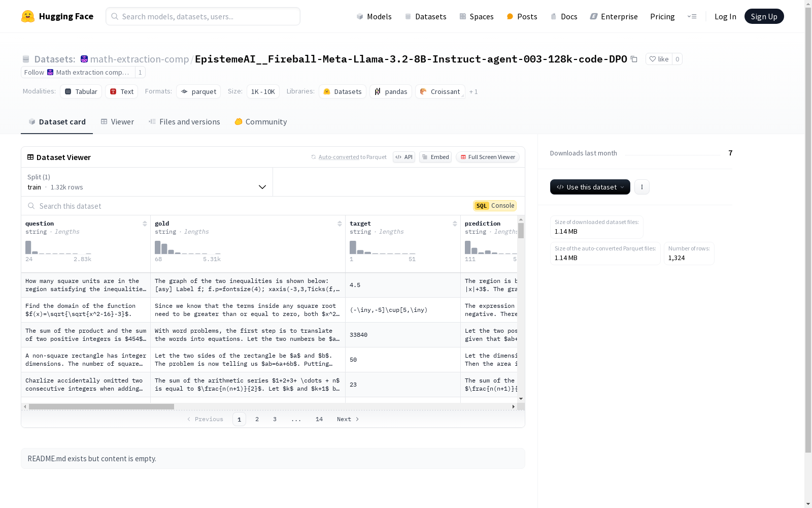Screen dimensions: 812x508
Task: Expand Use this dataset dropdown
Action: [x=590, y=187]
